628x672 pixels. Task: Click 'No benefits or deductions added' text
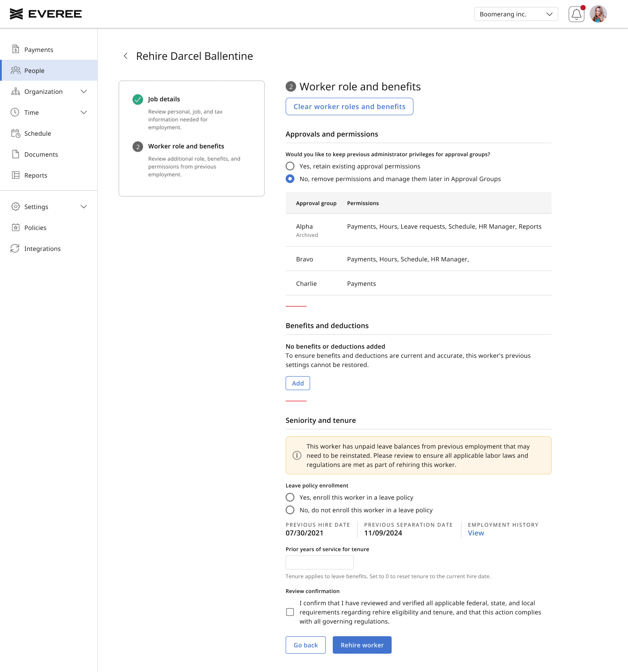(335, 346)
